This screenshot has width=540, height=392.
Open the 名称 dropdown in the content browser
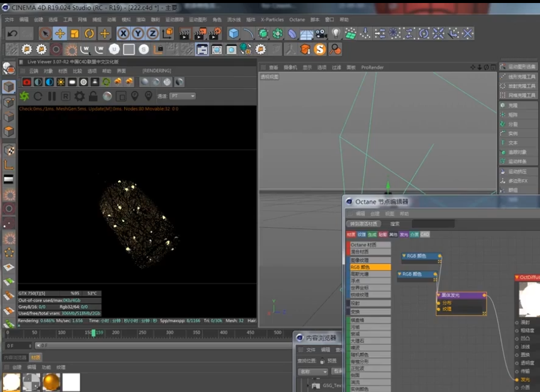(313, 372)
